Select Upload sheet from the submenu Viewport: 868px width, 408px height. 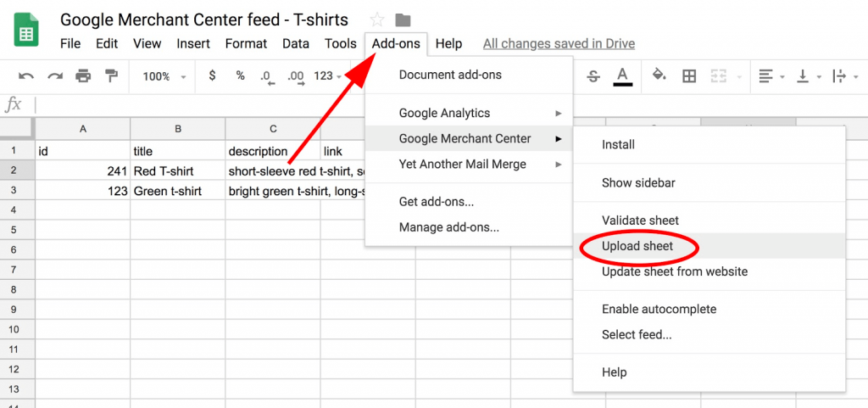(637, 246)
